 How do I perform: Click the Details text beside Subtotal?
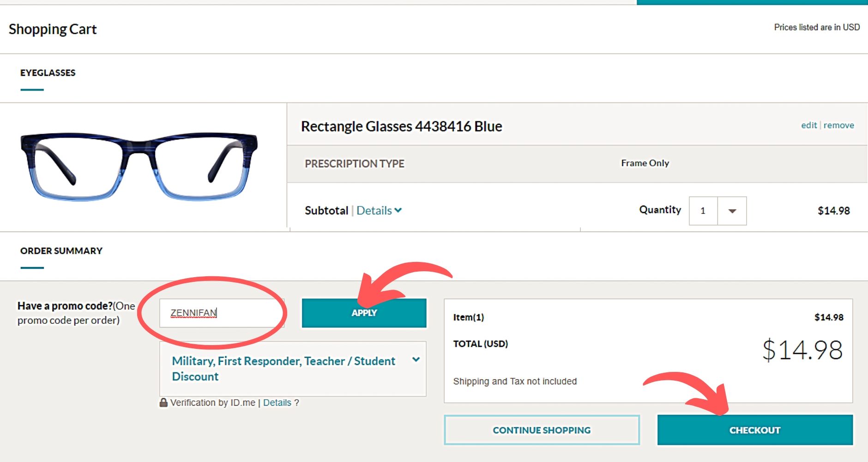374,210
